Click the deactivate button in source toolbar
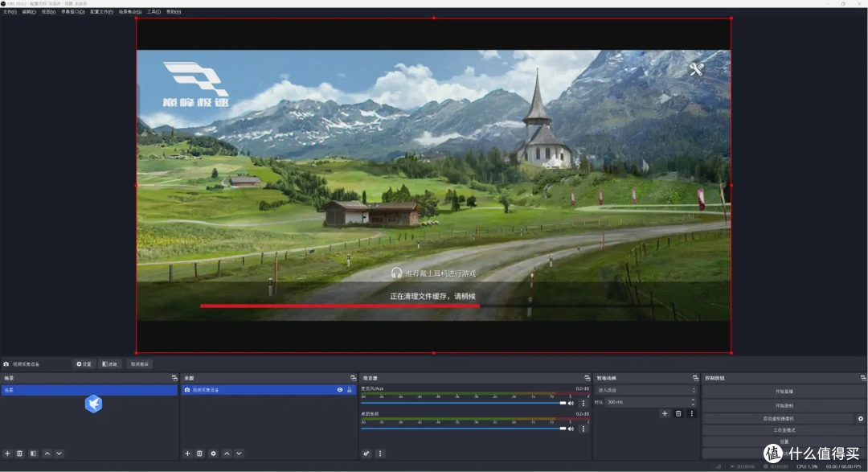The width and height of the screenshot is (868, 472). pyautogui.click(x=140, y=364)
